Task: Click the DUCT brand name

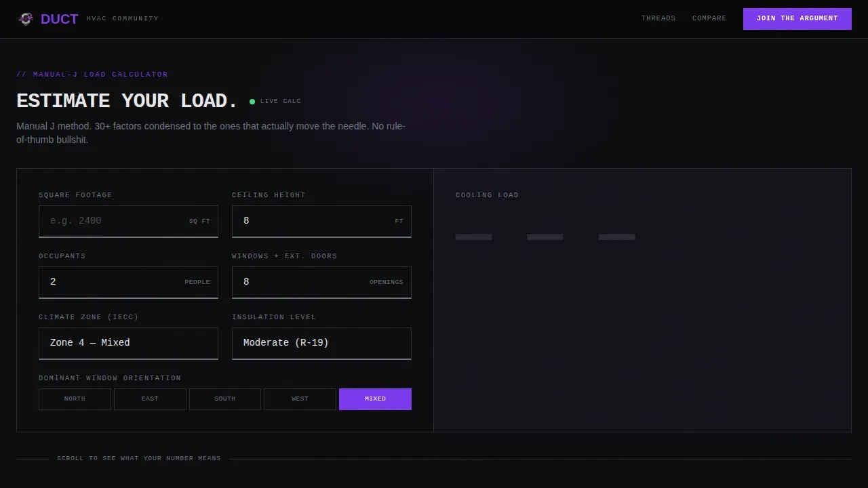Action: [59, 19]
